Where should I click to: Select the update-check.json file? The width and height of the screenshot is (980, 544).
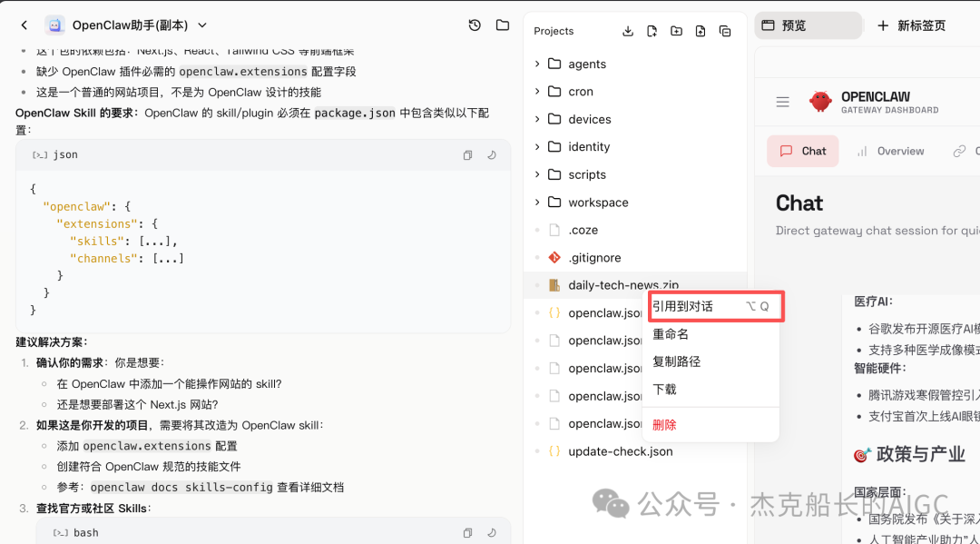[x=635, y=451]
